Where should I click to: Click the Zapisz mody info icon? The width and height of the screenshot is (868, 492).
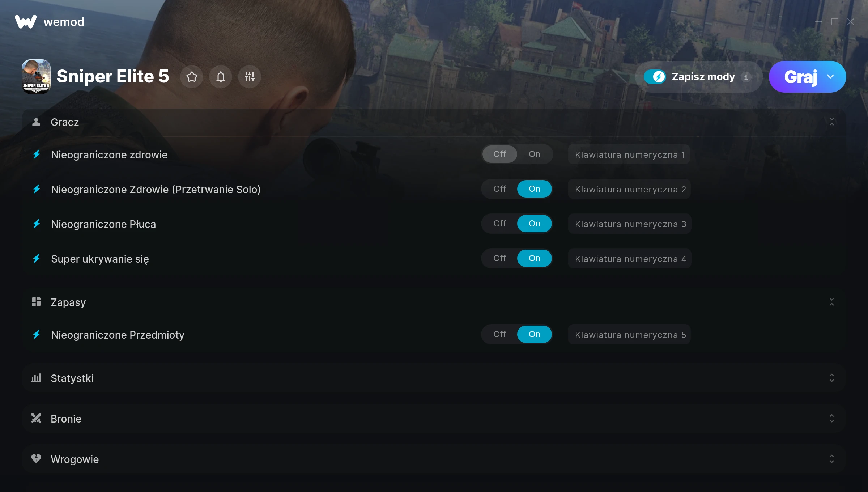pos(746,77)
